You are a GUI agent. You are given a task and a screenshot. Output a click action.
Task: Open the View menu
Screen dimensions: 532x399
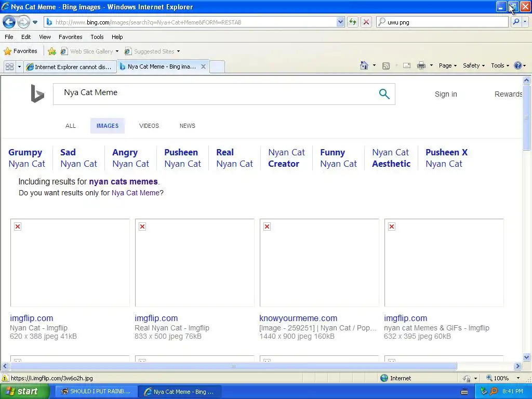pyautogui.click(x=45, y=37)
